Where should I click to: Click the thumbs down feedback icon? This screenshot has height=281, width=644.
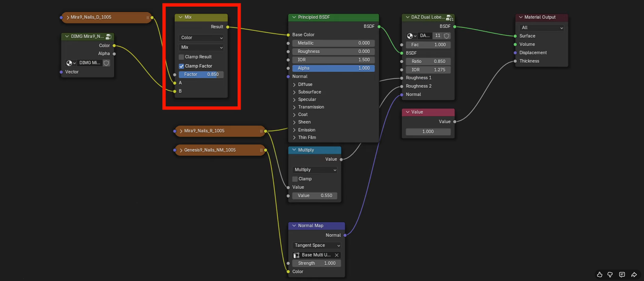(610, 275)
